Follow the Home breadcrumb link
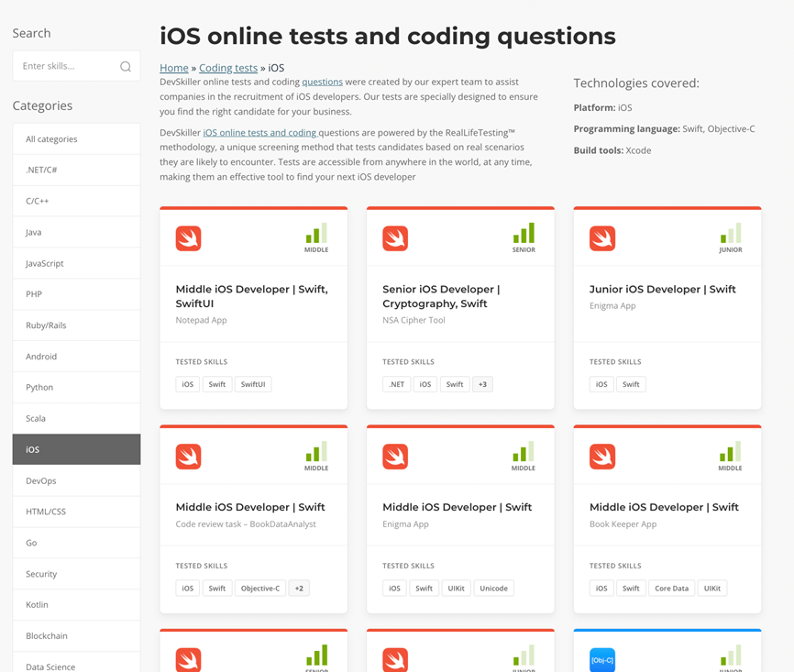The width and height of the screenshot is (794, 672). click(x=174, y=68)
